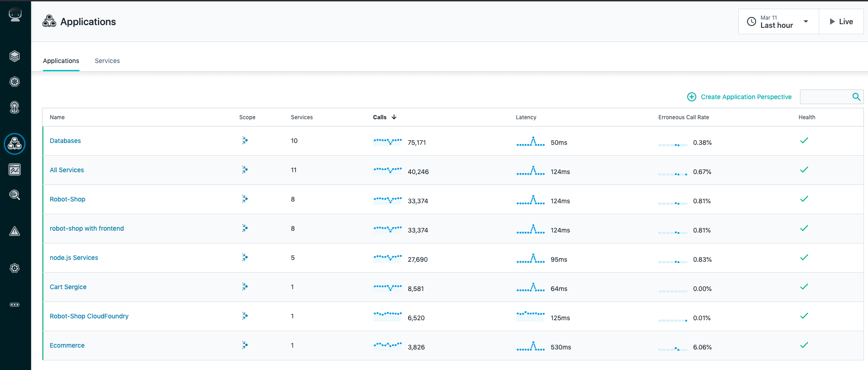Open the Robot-Shop CloudFoundry application link
868x370 pixels.
pos(89,316)
